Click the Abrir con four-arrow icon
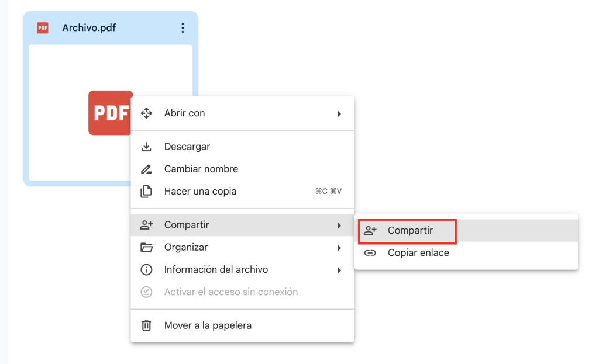Viewport: 599px width, 364px height. coord(147,113)
